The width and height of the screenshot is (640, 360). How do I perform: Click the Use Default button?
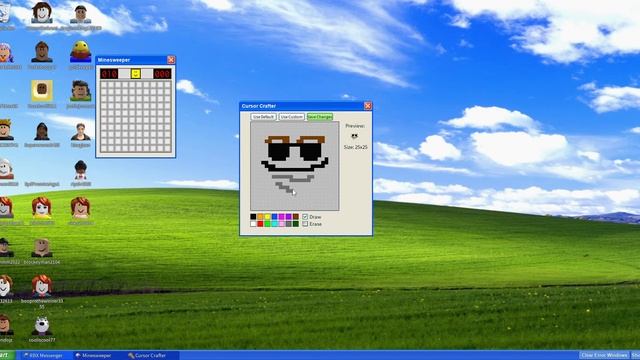(263, 117)
